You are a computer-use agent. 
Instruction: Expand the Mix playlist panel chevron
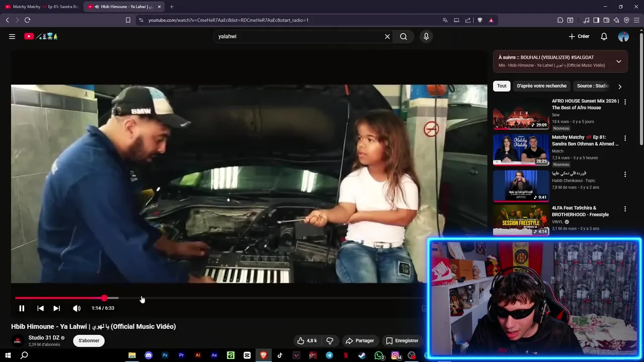pos(619,61)
